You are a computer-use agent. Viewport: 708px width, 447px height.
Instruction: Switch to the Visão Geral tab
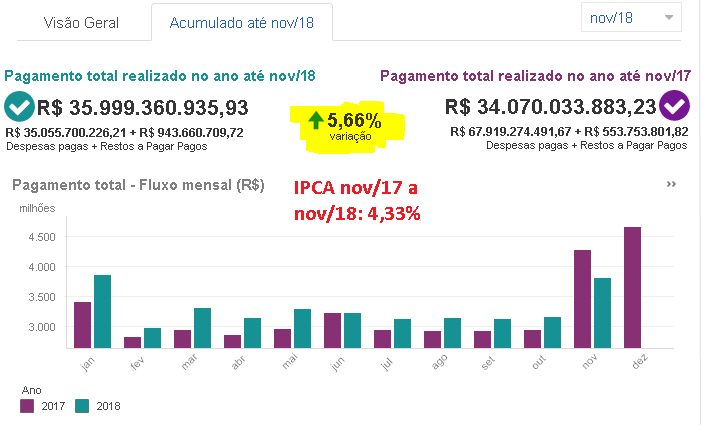pyautogui.click(x=78, y=21)
